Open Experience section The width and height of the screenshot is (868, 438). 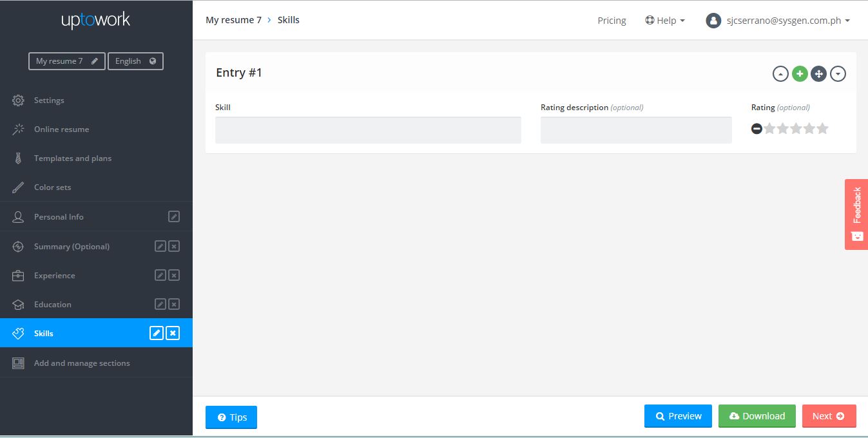coord(96,276)
